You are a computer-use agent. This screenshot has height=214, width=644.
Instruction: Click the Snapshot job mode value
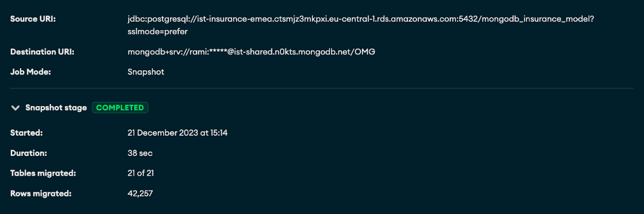point(146,72)
